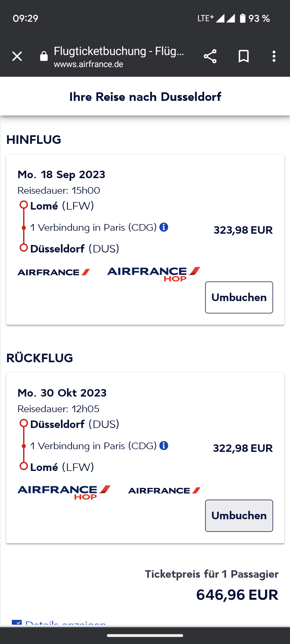Tap the Hinflug date Mo. 18 Sep 2023
290x644 pixels.
coord(61,175)
